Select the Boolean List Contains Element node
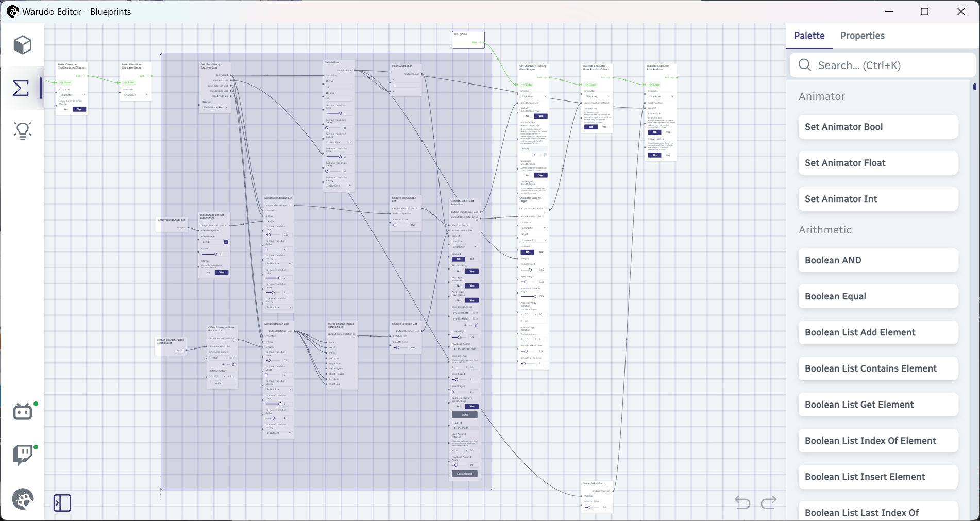This screenshot has width=980, height=521. (878, 368)
